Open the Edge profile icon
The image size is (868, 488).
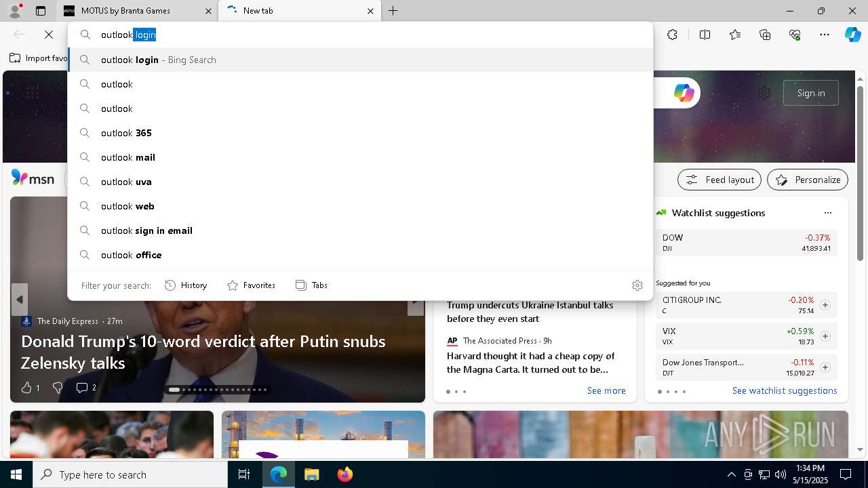pos(15,10)
